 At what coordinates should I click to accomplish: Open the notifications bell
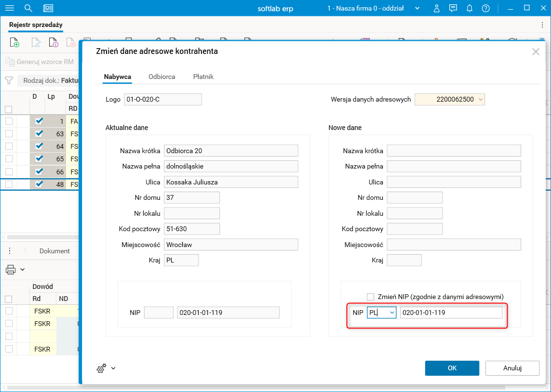pos(469,8)
